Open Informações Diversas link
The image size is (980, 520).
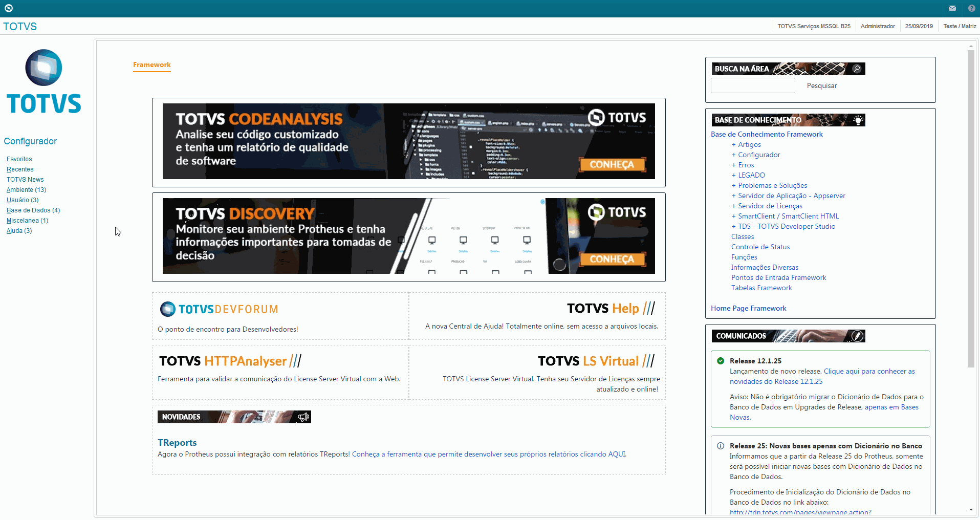pos(765,267)
